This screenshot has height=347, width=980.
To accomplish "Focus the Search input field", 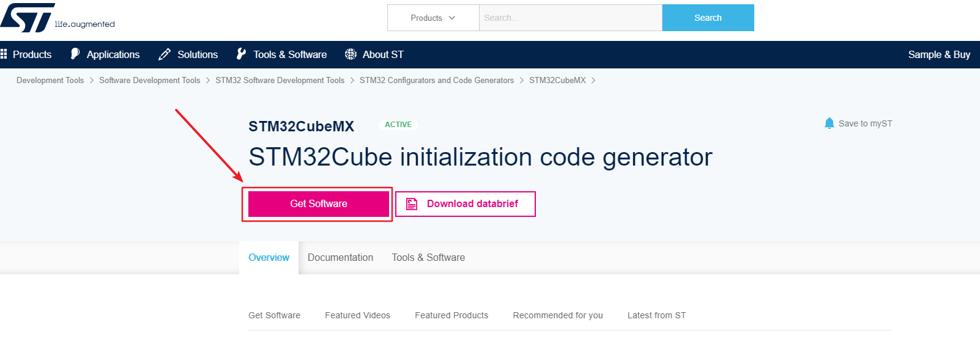I will click(x=570, y=18).
